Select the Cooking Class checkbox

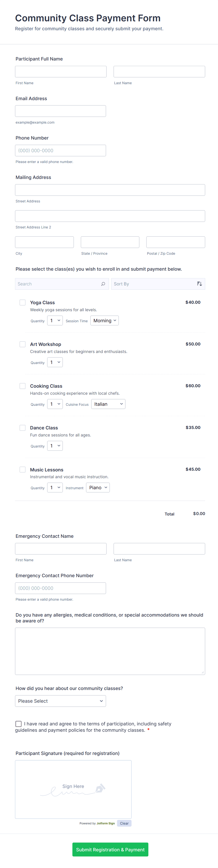(23, 386)
